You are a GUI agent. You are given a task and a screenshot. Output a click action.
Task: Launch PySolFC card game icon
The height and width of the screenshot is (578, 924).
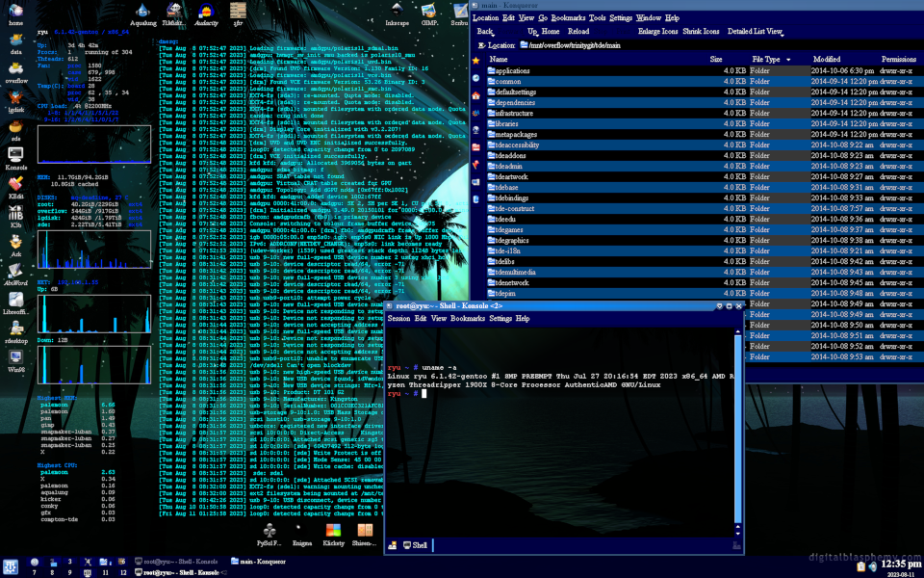(x=269, y=535)
